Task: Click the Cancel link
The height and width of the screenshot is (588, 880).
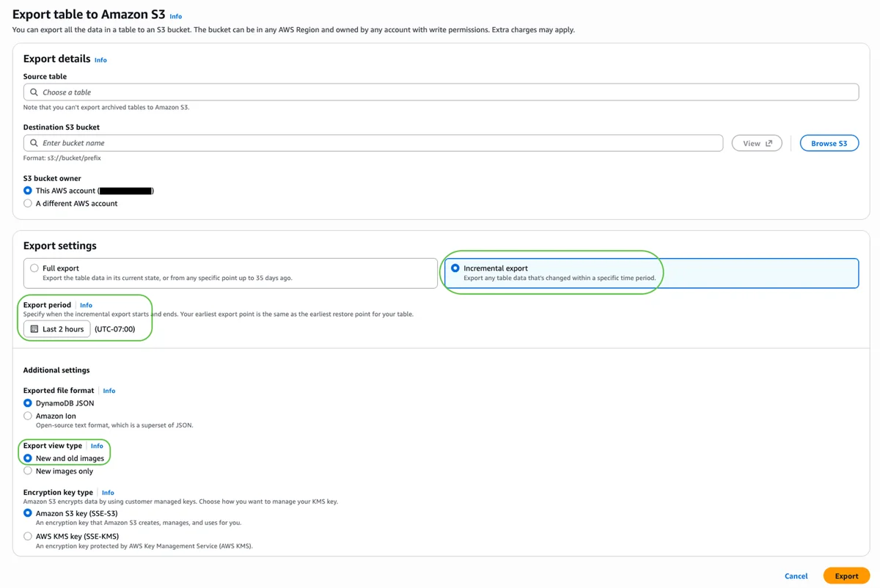Action: (796, 576)
